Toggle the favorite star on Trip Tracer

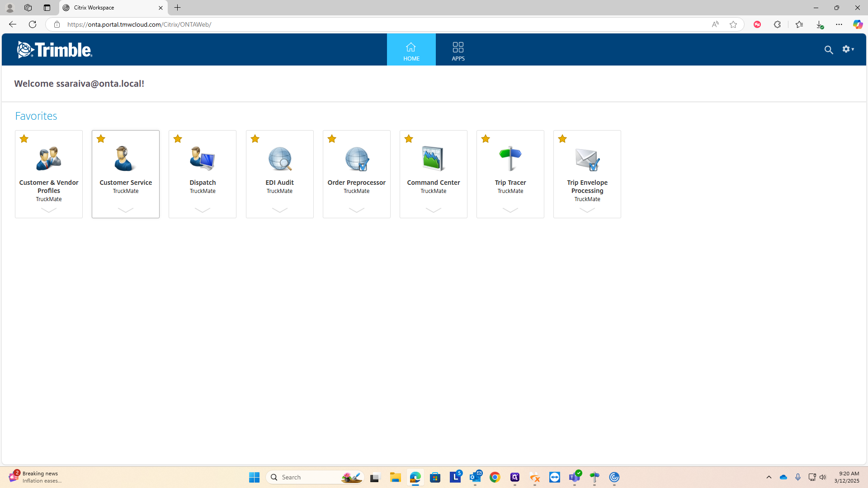coord(486,139)
